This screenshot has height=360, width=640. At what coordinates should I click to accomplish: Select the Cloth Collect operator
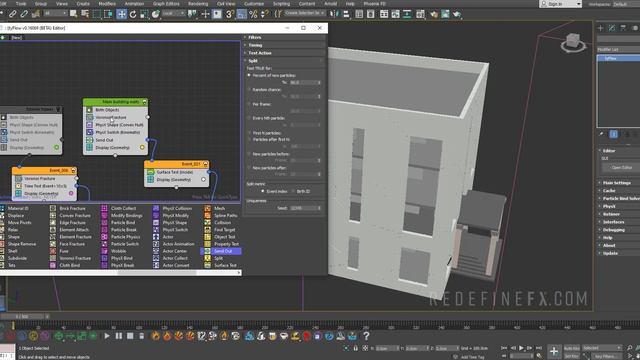123,208
